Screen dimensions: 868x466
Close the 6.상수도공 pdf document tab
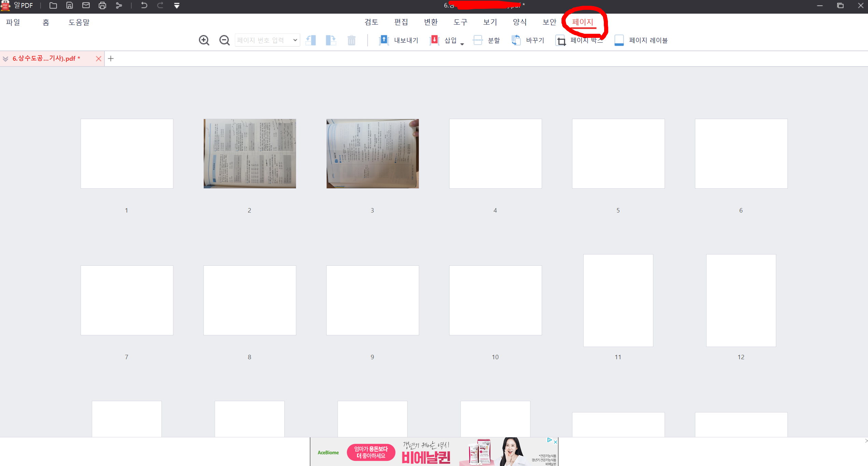click(x=99, y=59)
